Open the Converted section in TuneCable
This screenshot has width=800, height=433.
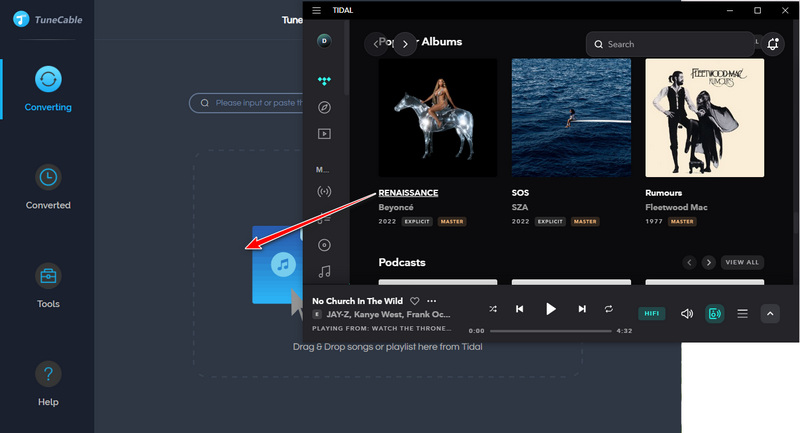click(x=48, y=187)
